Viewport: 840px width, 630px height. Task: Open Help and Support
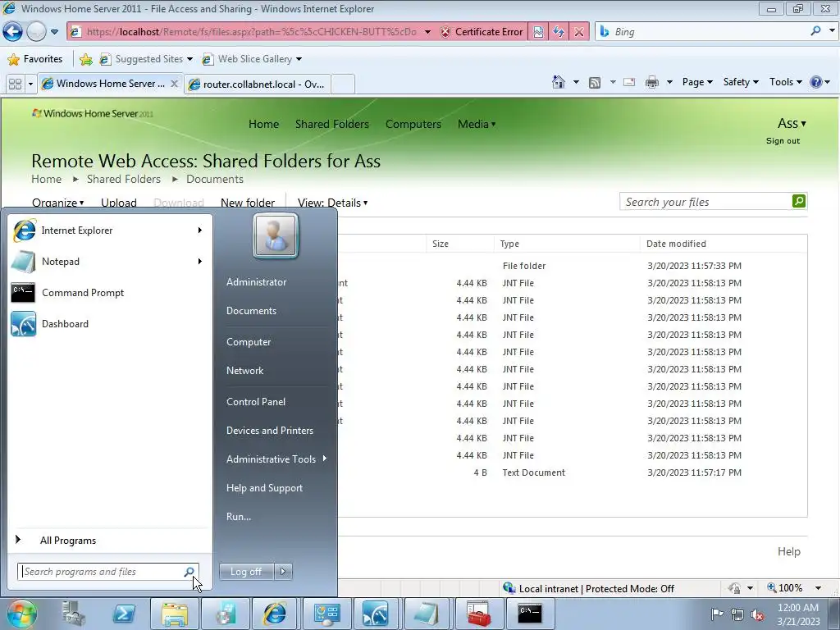264,488
